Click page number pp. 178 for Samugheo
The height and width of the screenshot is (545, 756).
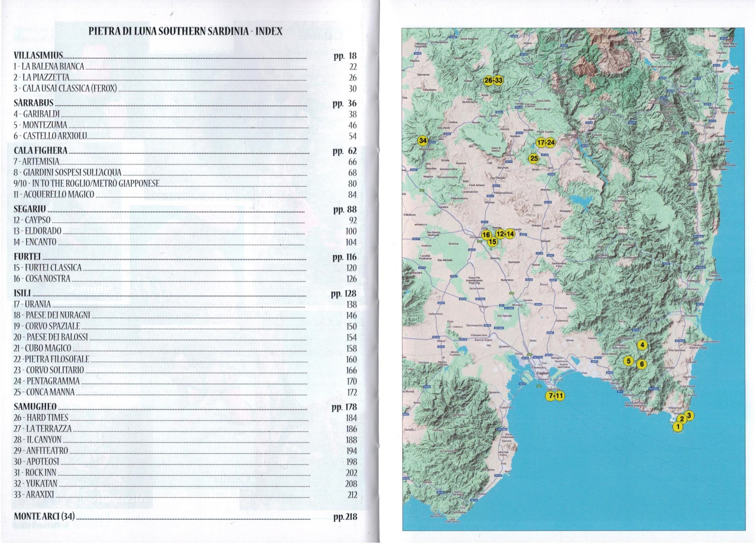pos(344,407)
